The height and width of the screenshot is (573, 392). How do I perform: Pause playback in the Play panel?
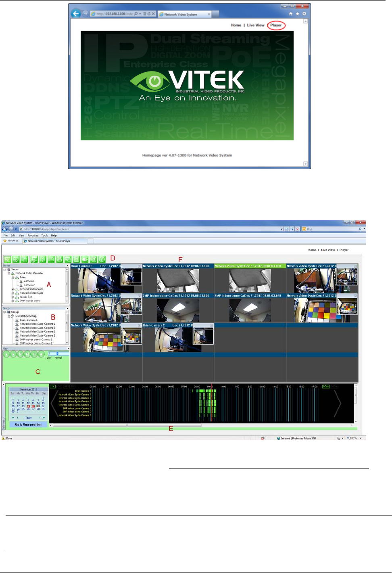click(x=34, y=354)
